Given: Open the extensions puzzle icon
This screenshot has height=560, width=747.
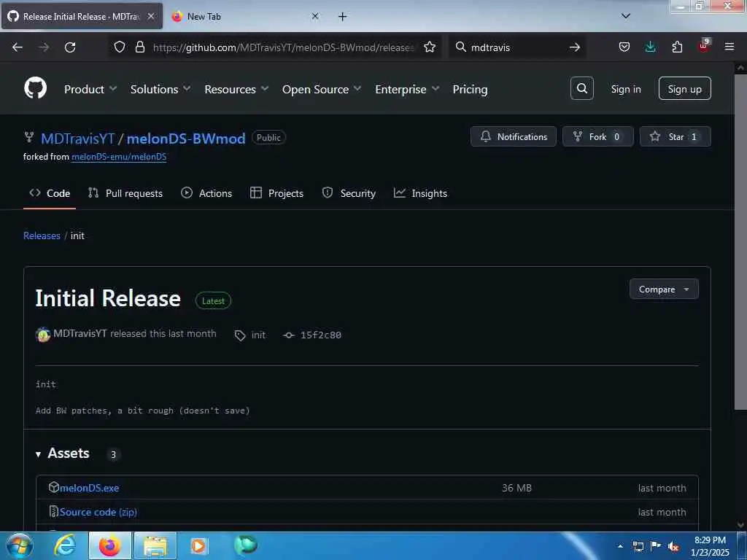Looking at the screenshot, I should [x=677, y=47].
